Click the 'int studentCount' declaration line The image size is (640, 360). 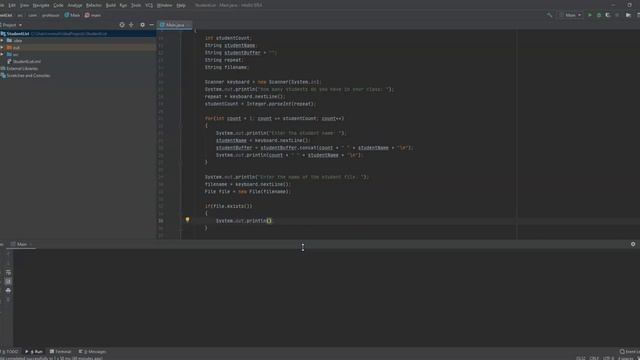coord(228,38)
